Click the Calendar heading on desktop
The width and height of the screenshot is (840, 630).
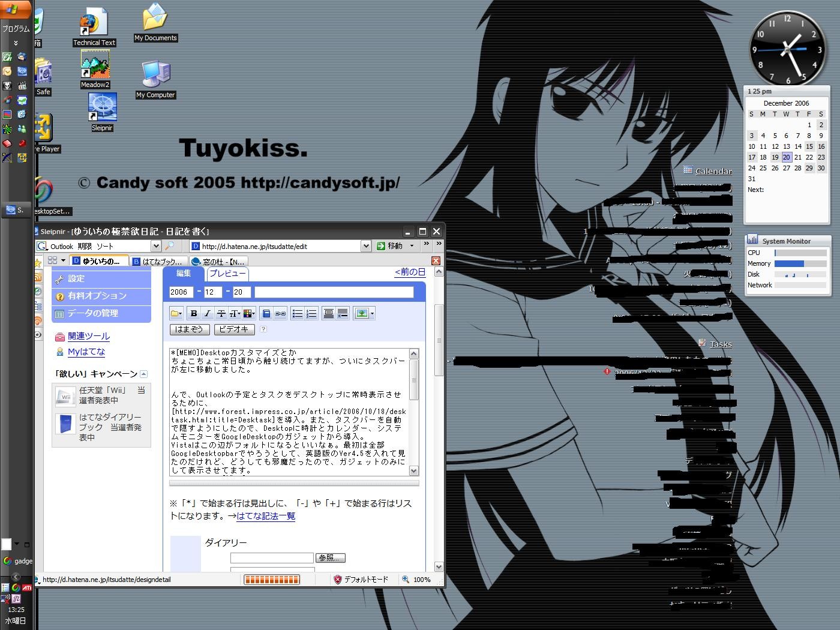[x=713, y=171]
